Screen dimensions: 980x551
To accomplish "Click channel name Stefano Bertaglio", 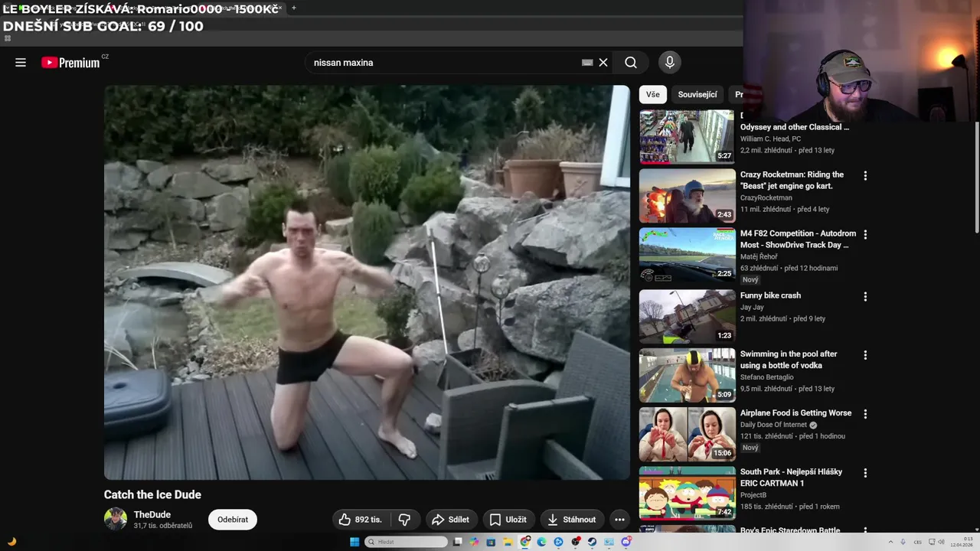I will tap(767, 377).
